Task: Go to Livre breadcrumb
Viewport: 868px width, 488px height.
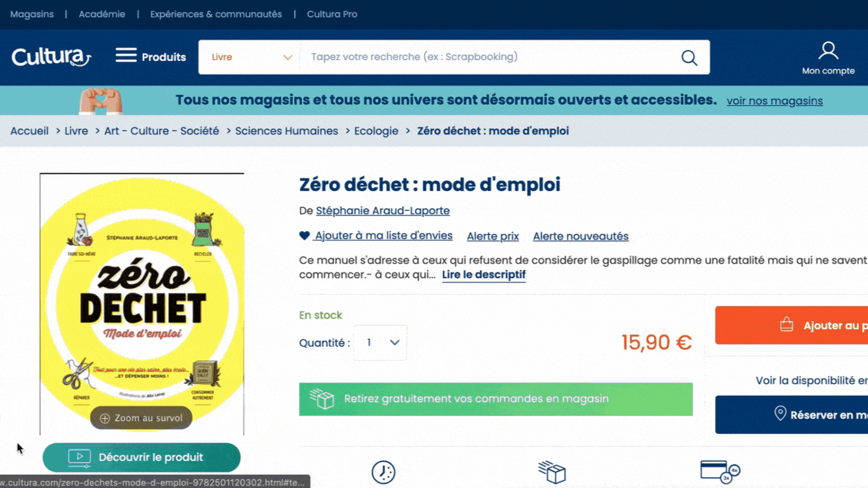Action: point(77,131)
